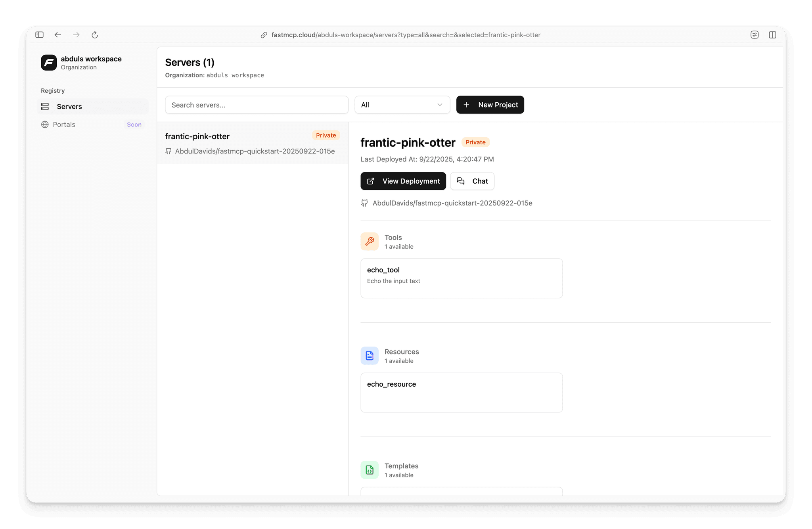Click the GitHub icon beside repository link
This screenshot has height=529, width=812.
[364, 203]
